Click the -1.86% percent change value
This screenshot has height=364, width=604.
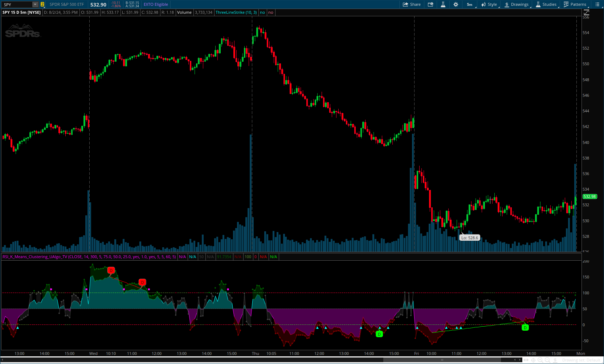[116, 6]
